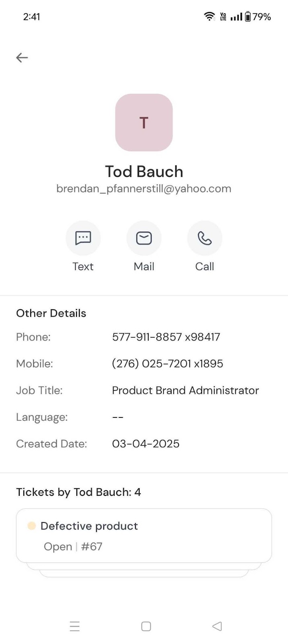Tap the Android back triangle

coord(217,626)
